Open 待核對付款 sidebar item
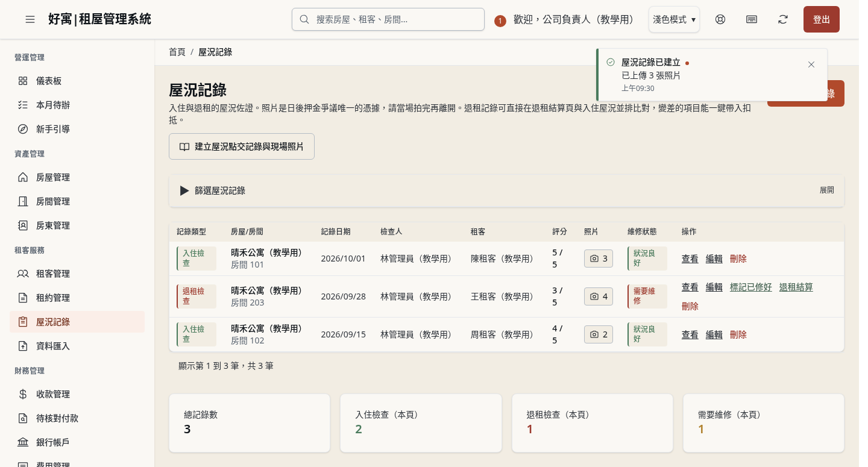The height and width of the screenshot is (467, 868). tap(77, 418)
